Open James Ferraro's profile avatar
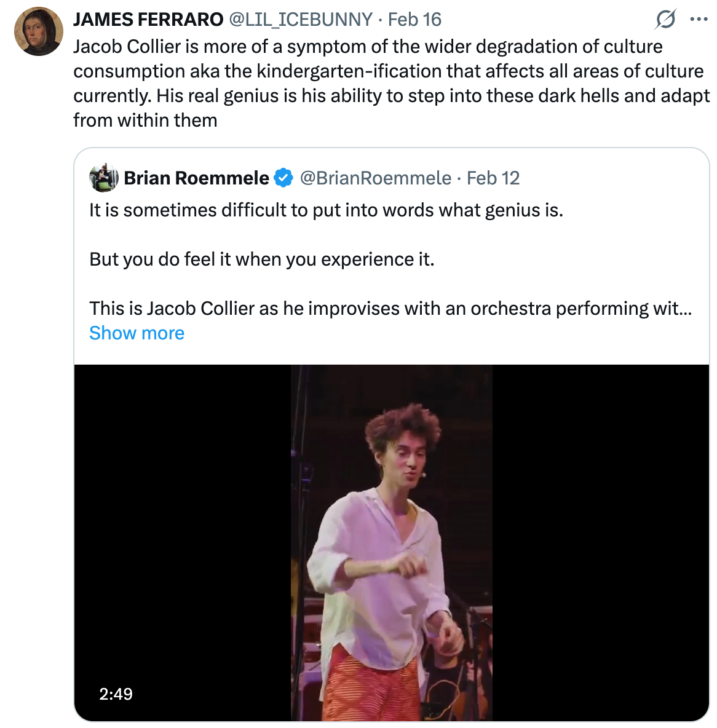 point(38,31)
